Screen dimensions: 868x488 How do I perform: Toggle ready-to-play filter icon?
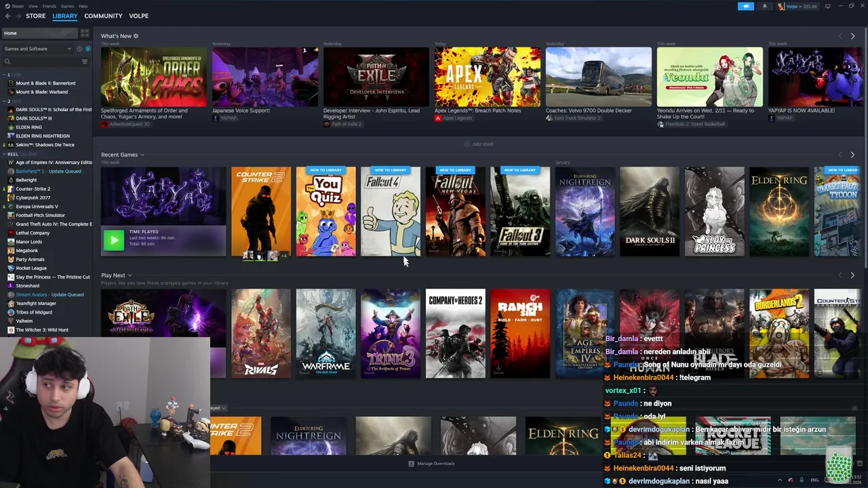tap(87, 49)
